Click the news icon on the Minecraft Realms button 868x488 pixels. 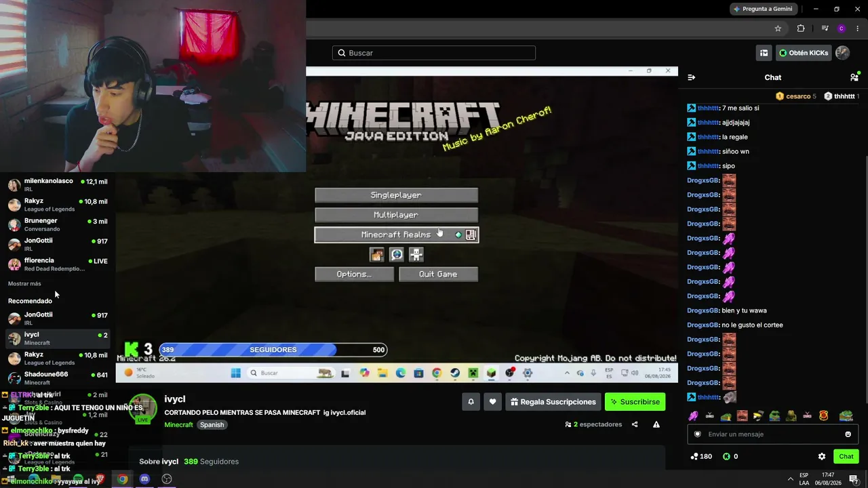pos(471,235)
